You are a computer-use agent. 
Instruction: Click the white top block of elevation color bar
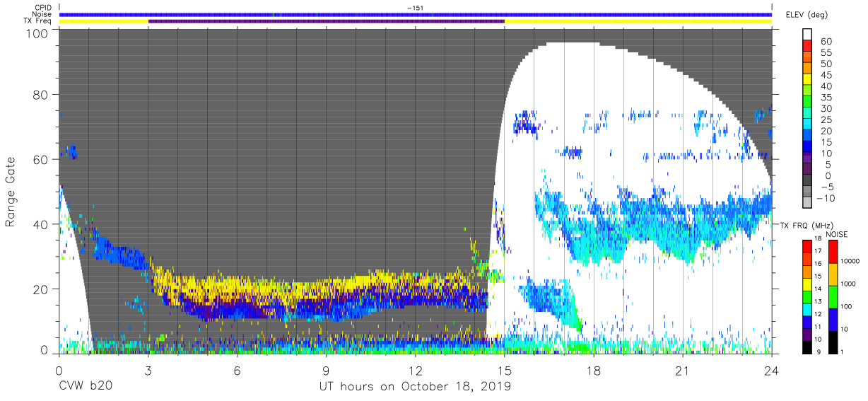807,34
